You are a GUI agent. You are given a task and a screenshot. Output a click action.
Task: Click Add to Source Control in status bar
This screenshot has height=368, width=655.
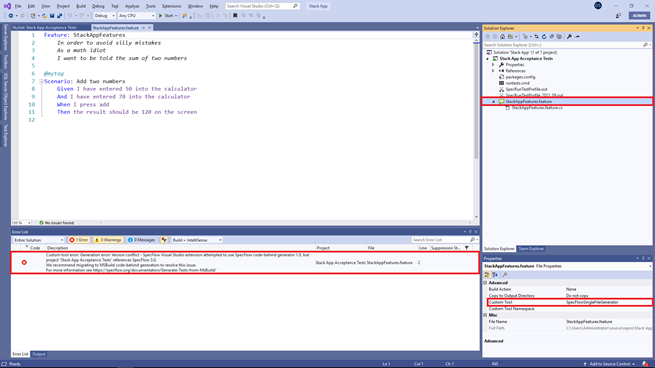609,364
